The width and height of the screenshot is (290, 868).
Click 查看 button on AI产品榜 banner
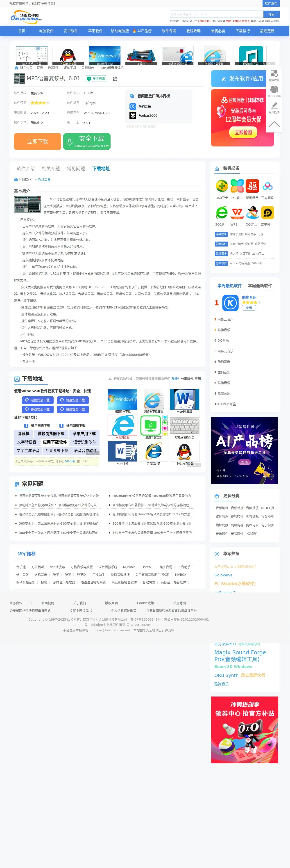[245, 462]
